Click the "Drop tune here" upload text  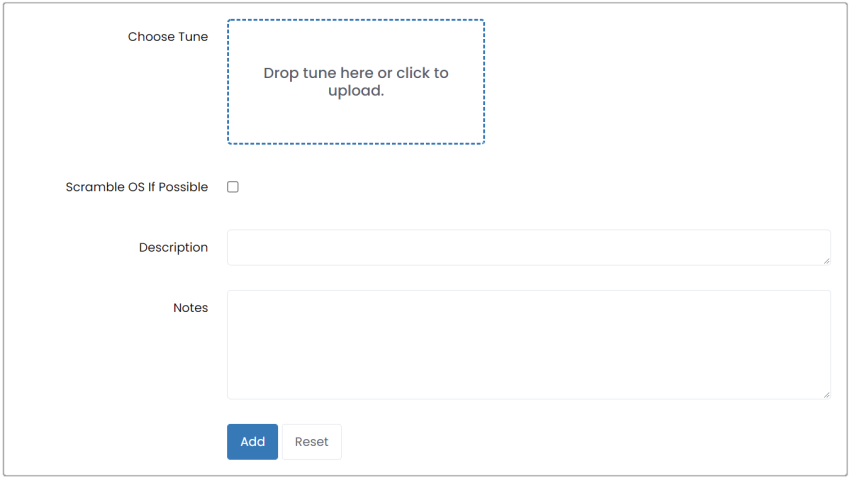tap(356, 81)
